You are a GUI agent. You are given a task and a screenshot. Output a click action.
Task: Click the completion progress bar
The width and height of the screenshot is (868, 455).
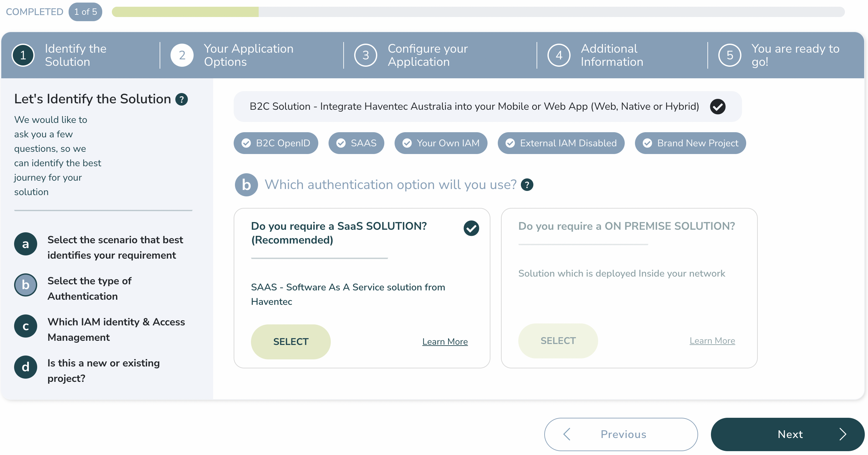point(478,12)
